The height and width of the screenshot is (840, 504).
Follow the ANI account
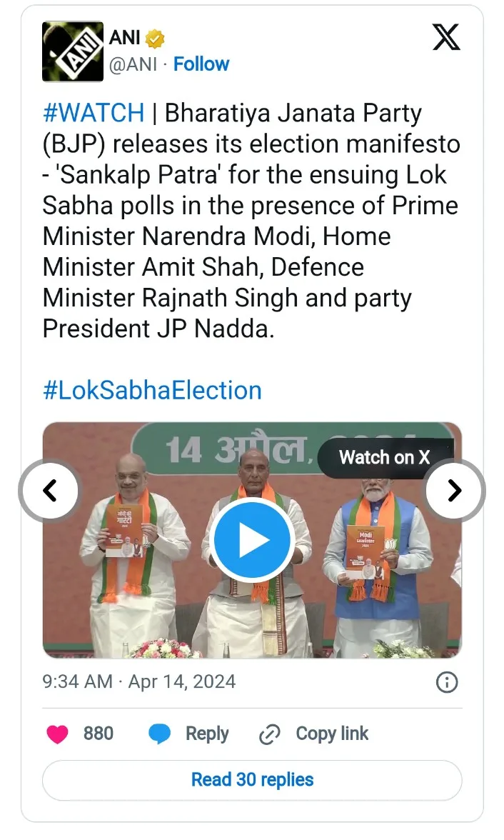coord(201,64)
